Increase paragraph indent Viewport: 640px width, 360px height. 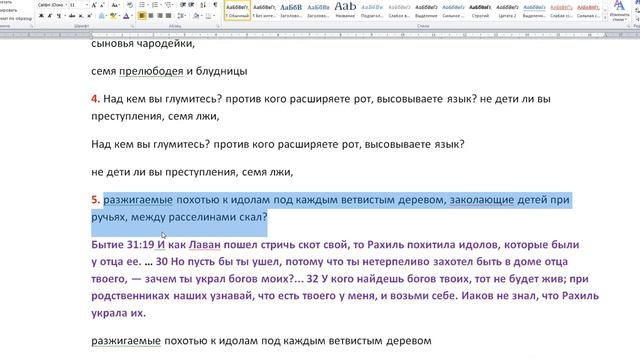click(192, 5)
